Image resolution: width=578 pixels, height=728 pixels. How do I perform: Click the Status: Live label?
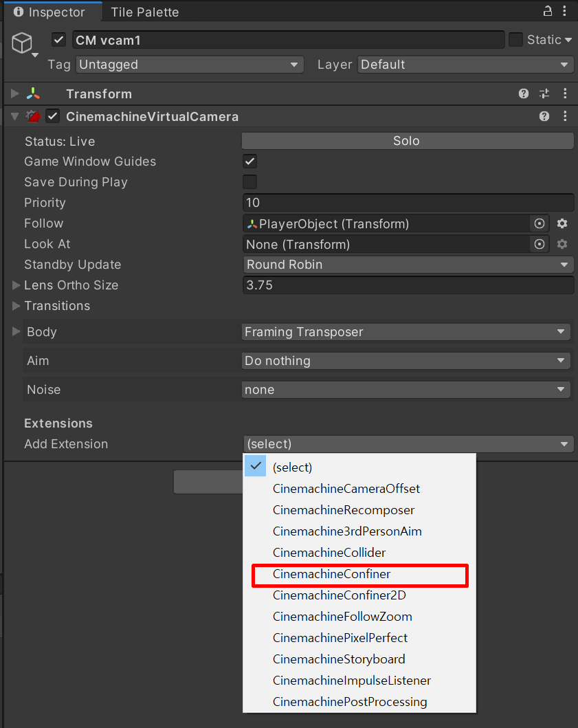click(x=60, y=142)
